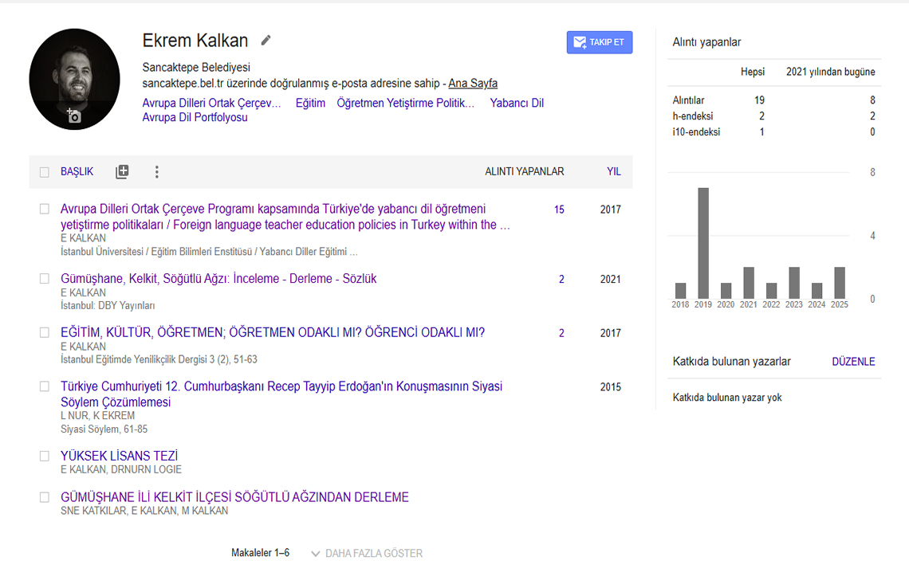The height and width of the screenshot is (588, 909).
Task: Click the 2019 bar in citations chart
Action: (x=703, y=243)
